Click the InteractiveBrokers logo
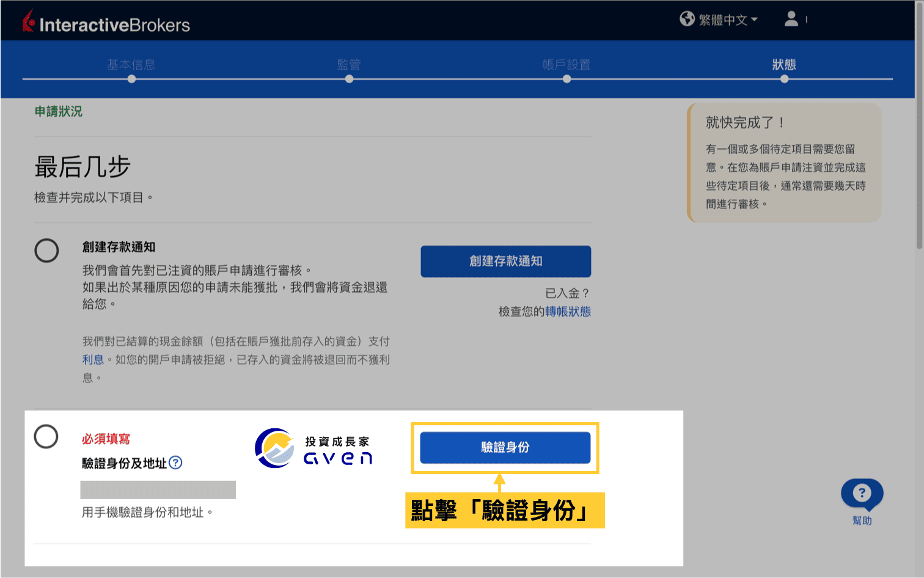The width and height of the screenshot is (924, 578). [x=106, y=21]
